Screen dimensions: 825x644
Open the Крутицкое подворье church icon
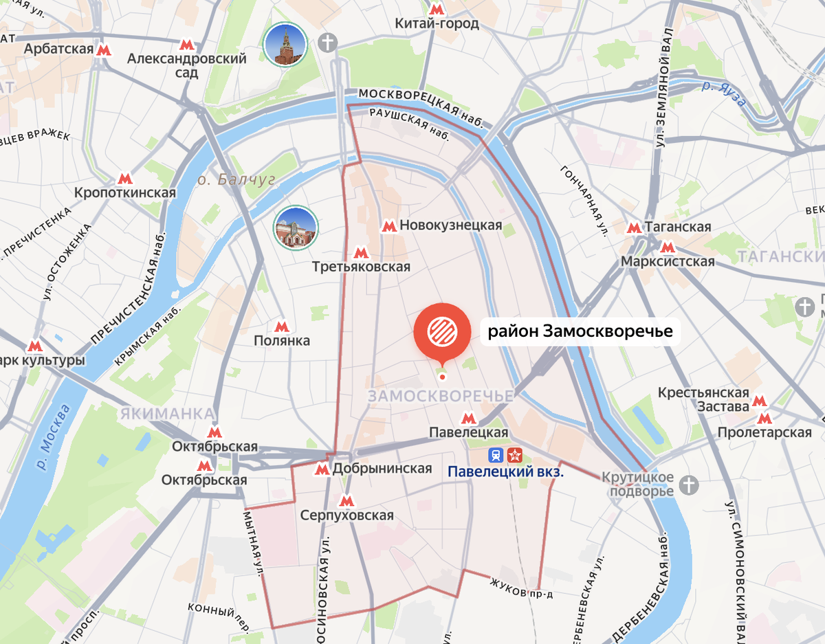click(689, 485)
